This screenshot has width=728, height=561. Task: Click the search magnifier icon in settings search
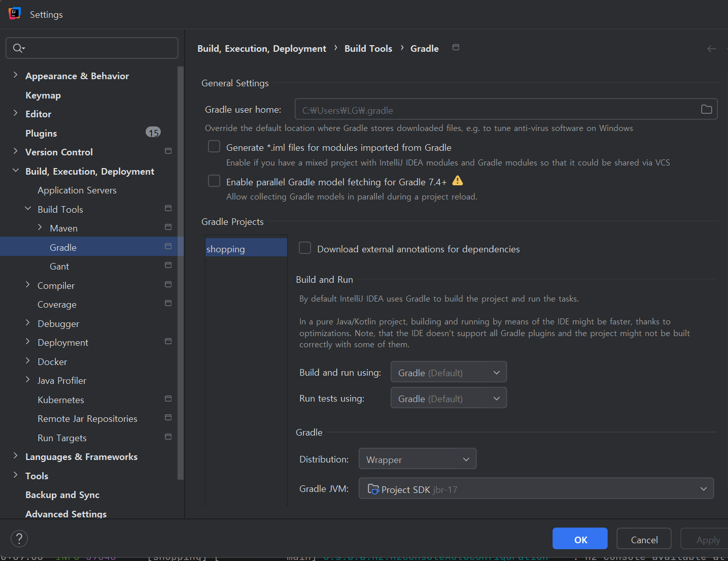pyautogui.click(x=18, y=48)
